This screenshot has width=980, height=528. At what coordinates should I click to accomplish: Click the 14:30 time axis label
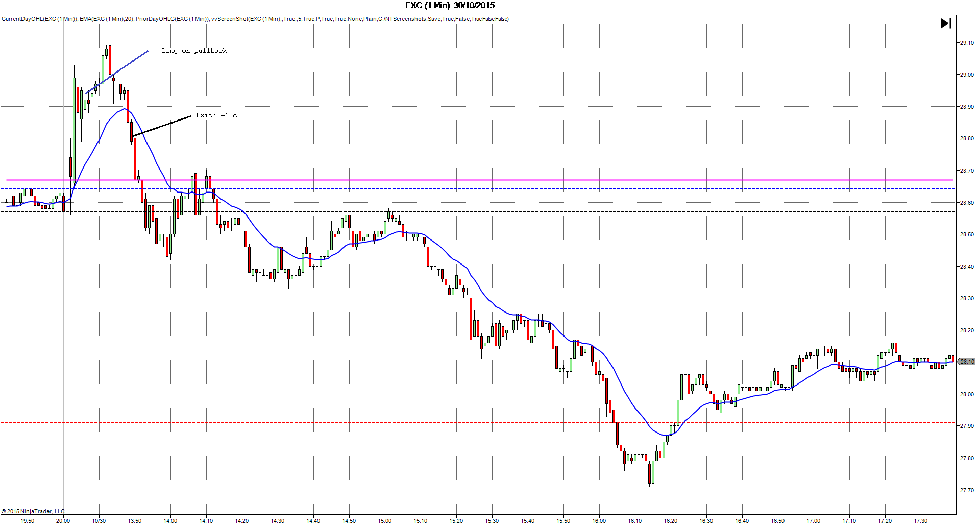coord(278,521)
